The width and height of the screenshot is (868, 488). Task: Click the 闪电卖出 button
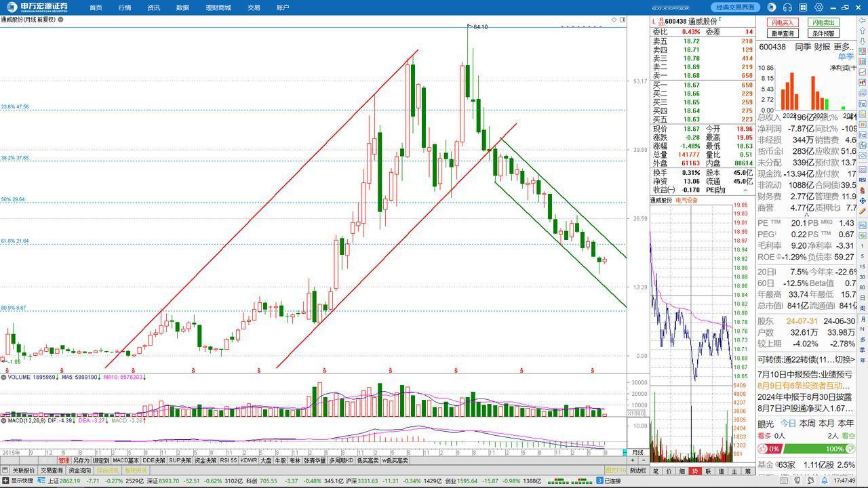[x=824, y=23]
